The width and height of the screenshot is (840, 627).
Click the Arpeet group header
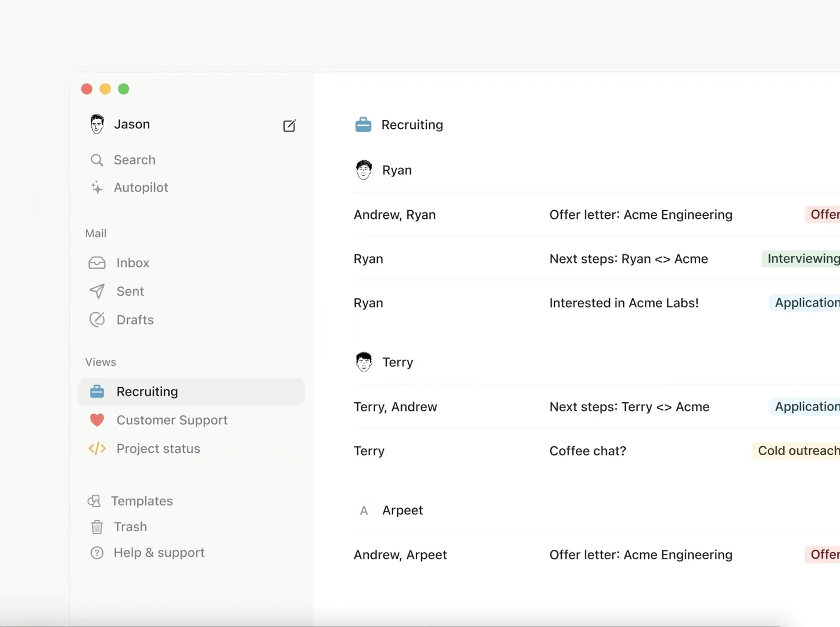[x=402, y=510]
